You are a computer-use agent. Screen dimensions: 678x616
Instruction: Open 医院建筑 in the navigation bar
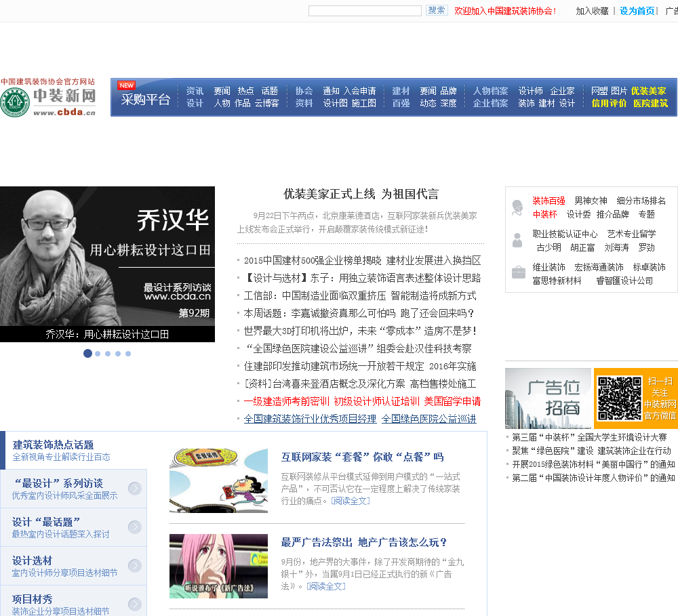click(x=650, y=103)
